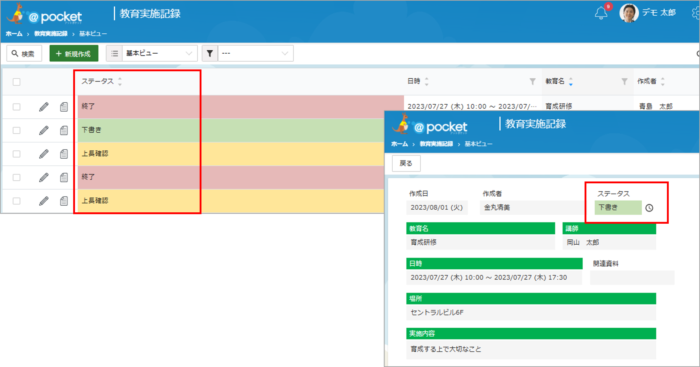Click 教育実施記録 in the detail window breadcrumb
This screenshot has height=367, width=700.
click(436, 144)
